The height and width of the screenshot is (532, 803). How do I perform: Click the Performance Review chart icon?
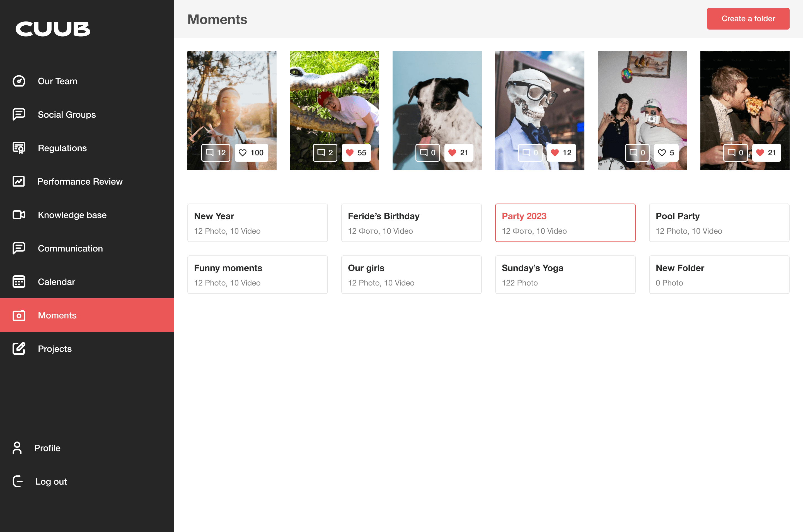(x=19, y=182)
